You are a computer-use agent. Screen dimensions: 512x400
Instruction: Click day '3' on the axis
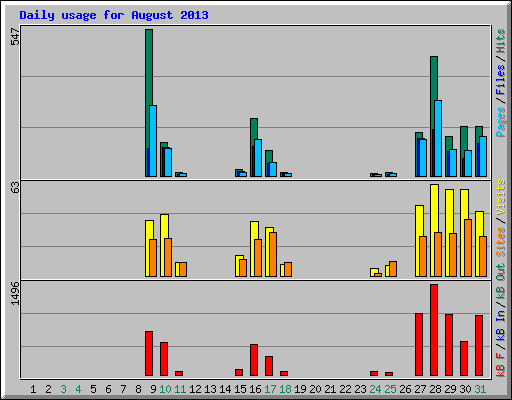[63, 389]
